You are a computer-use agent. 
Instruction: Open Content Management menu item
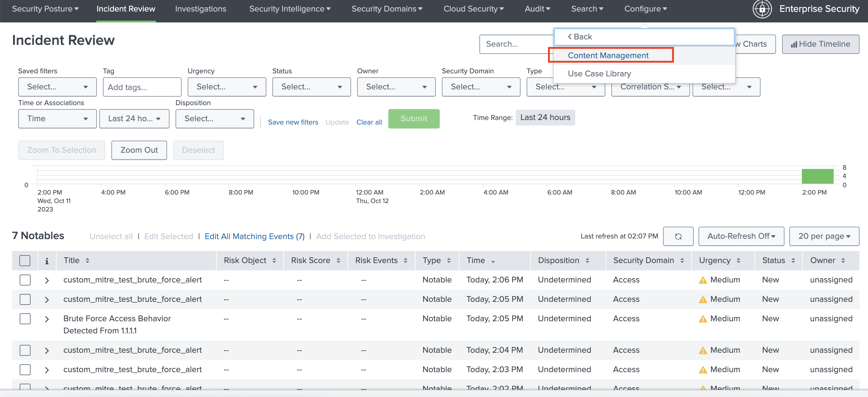tap(608, 55)
